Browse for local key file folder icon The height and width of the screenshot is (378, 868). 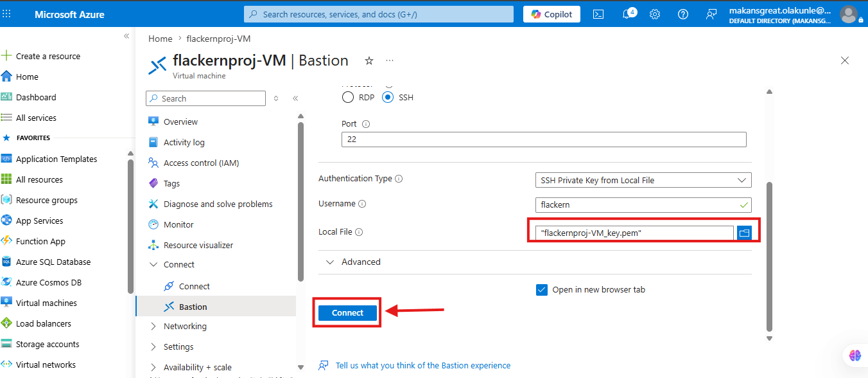pos(744,233)
